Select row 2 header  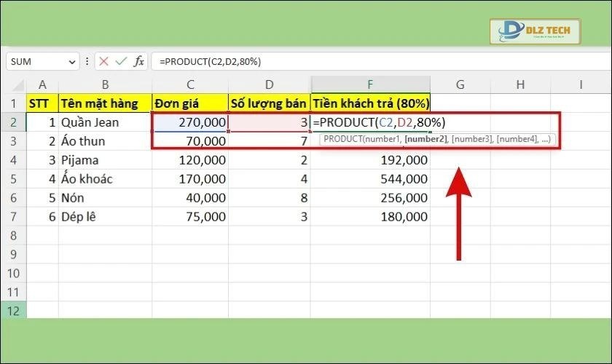click(13, 122)
